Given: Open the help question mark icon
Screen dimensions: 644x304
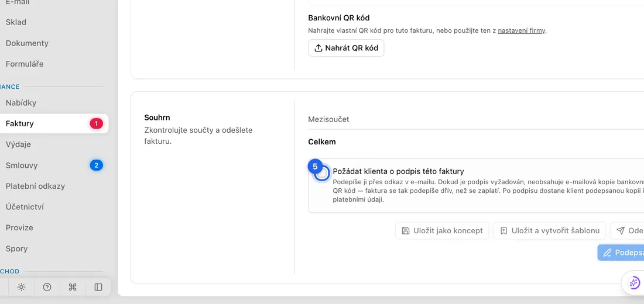Looking at the screenshot, I should click(47, 287).
